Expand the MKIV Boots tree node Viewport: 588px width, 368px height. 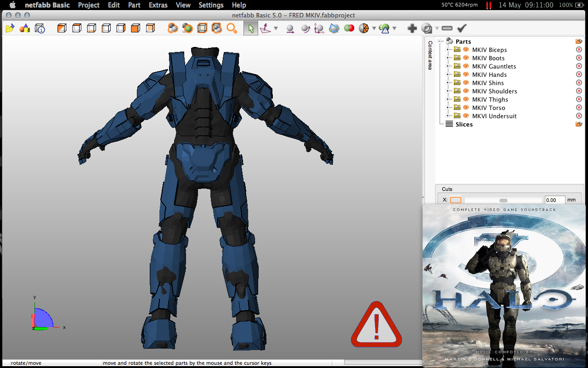pos(448,58)
